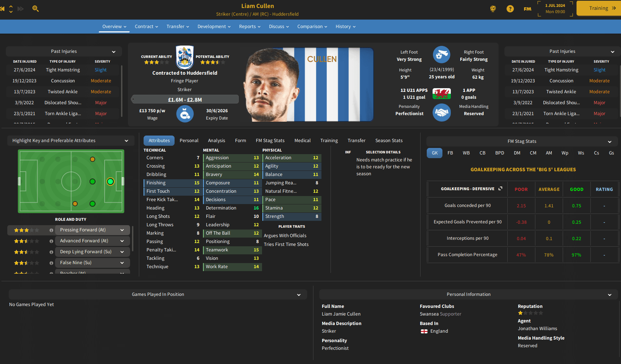Select the CB position toggle
The width and height of the screenshot is (621, 364).
[x=483, y=153]
